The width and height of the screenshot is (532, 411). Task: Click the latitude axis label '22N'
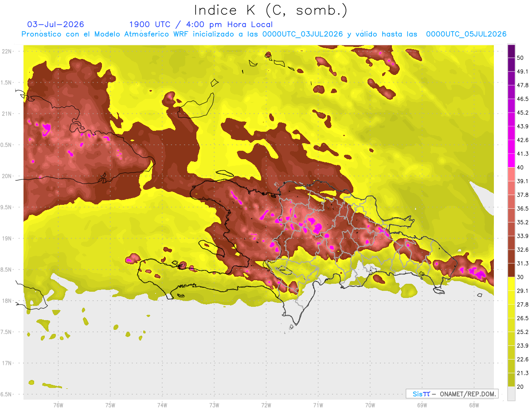coord(7,51)
